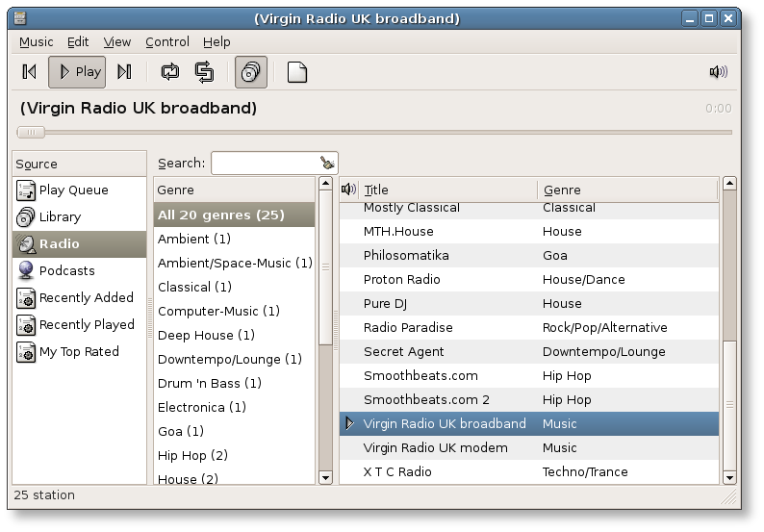Skip to previous track button
The width and height of the screenshot is (764, 532).
(x=30, y=72)
